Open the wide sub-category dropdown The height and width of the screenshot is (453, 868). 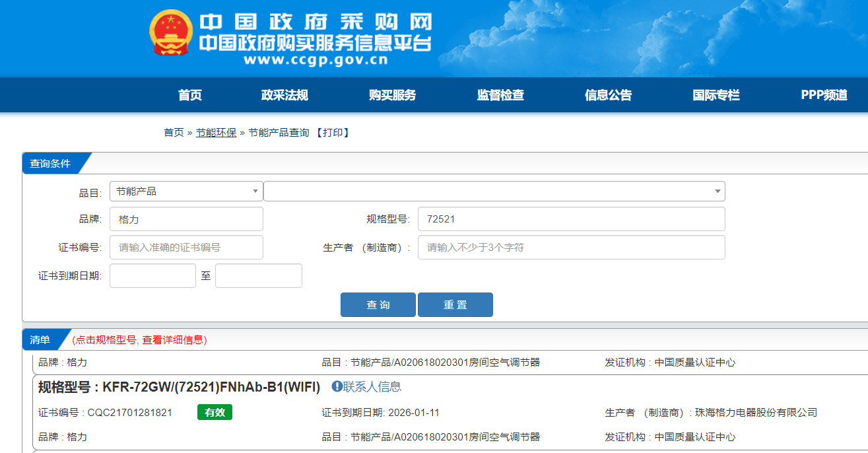(x=494, y=192)
